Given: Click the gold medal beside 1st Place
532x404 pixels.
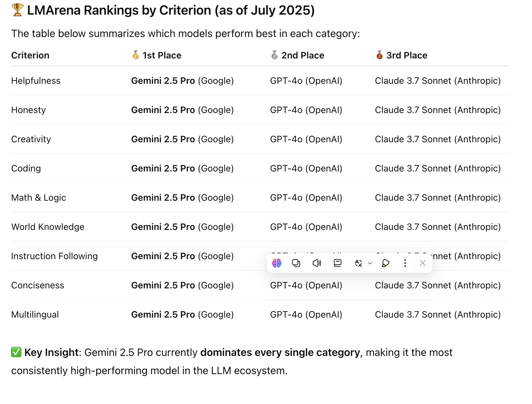Looking at the screenshot, I should 136,55.
